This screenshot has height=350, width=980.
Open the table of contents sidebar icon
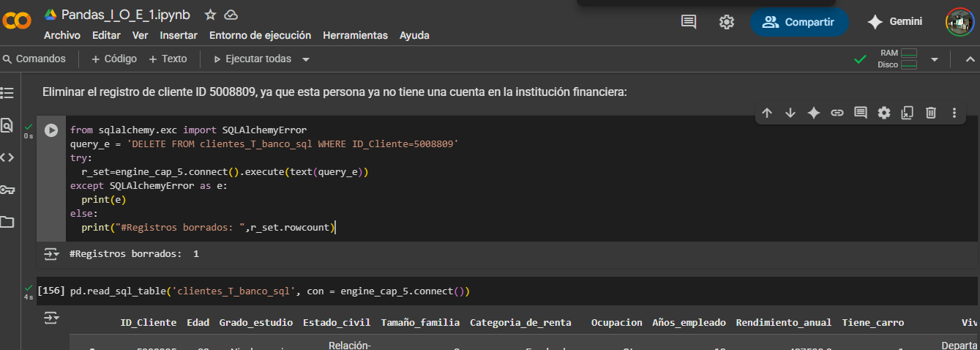(7, 93)
